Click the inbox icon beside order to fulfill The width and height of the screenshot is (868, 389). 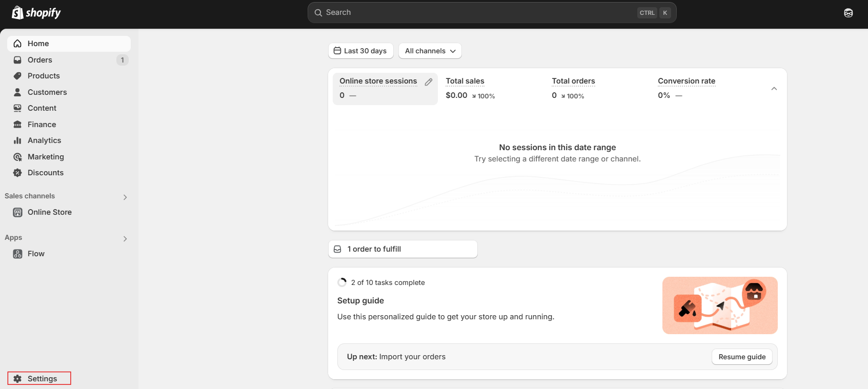pos(337,249)
